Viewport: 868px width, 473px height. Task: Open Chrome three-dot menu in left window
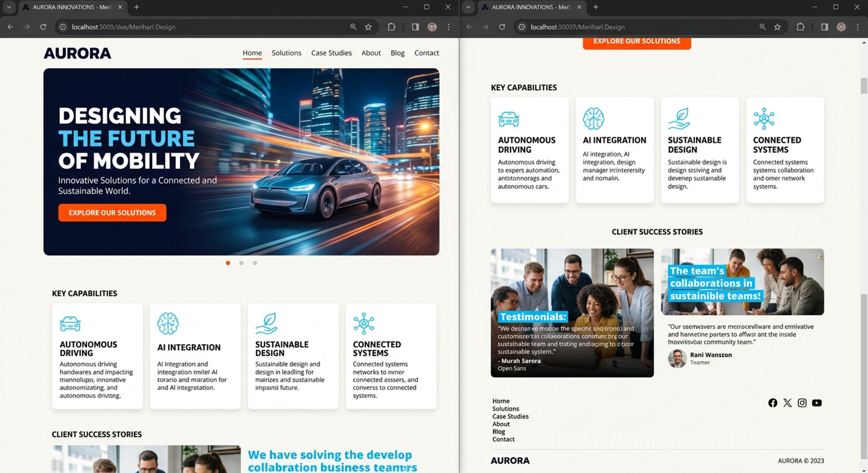pyautogui.click(x=449, y=27)
